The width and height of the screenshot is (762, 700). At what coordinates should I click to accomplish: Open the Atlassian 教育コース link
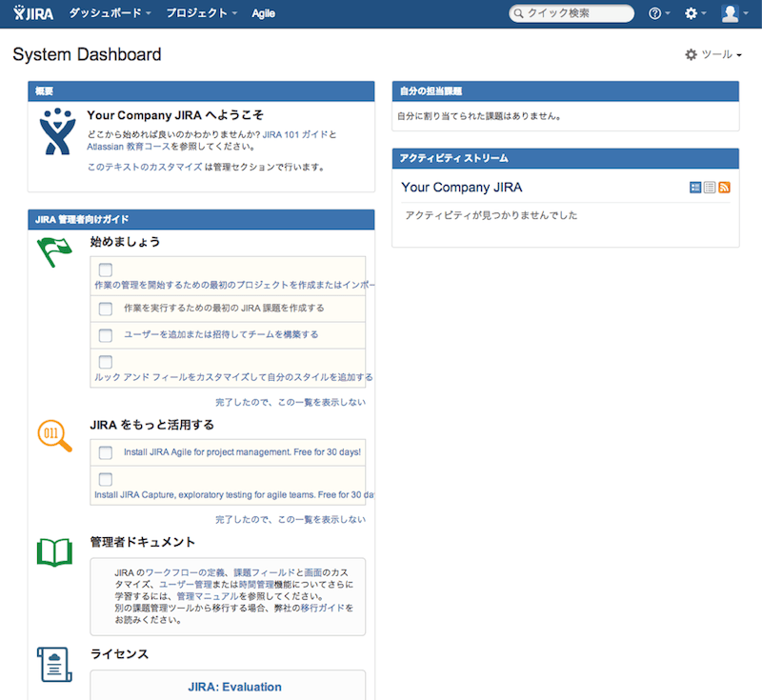129,147
